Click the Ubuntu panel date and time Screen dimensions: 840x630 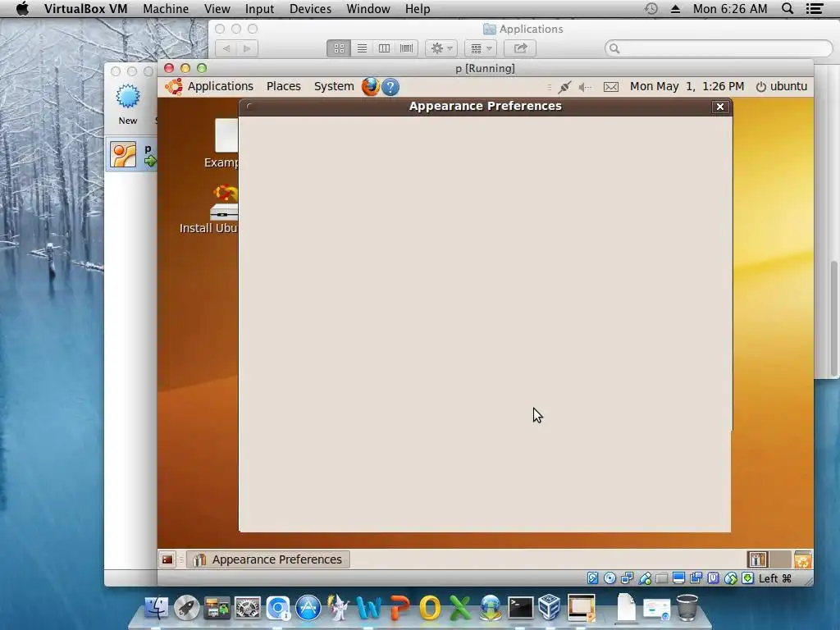(687, 86)
